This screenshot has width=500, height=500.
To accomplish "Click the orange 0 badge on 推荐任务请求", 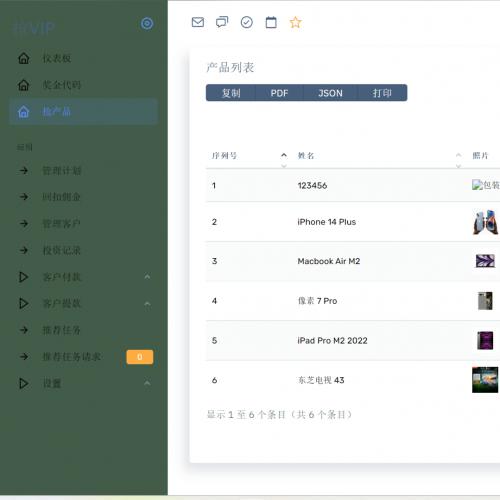I will pos(140,357).
